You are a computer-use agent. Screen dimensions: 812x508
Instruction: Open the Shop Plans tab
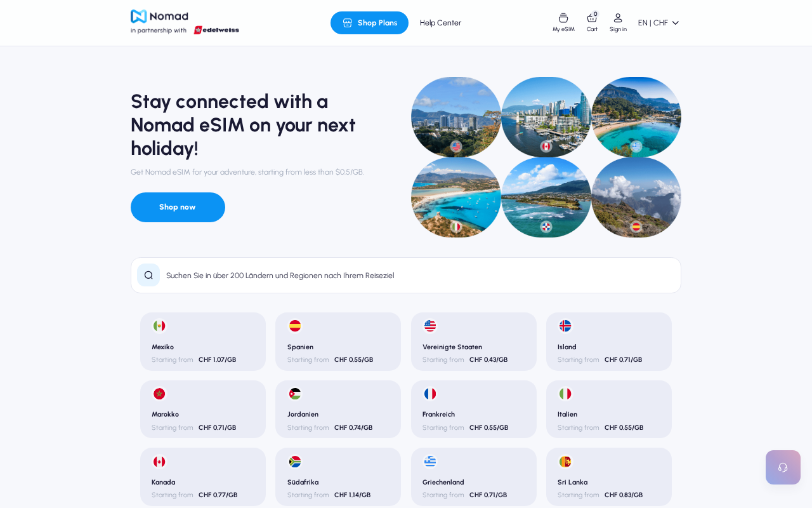369,23
